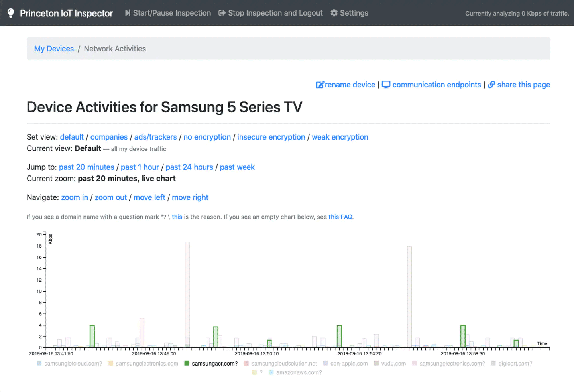Go to My Devices breadcrumb
The width and height of the screenshot is (574, 392).
pyautogui.click(x=54, y=49)
